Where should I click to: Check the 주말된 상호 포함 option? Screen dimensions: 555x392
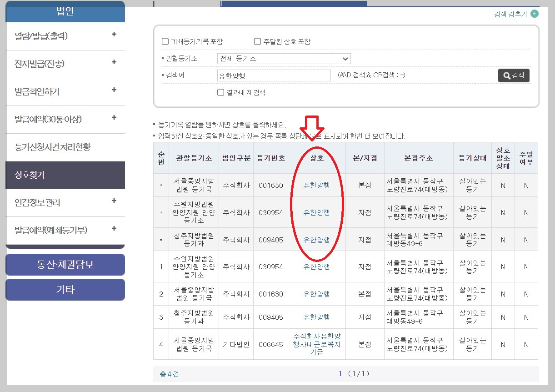tap(257, 41)
